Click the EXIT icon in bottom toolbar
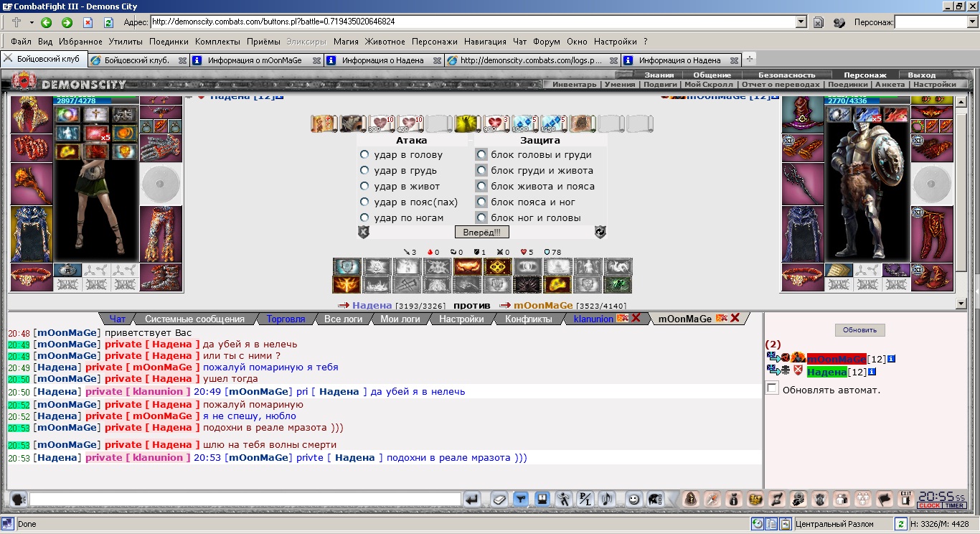 905,499
